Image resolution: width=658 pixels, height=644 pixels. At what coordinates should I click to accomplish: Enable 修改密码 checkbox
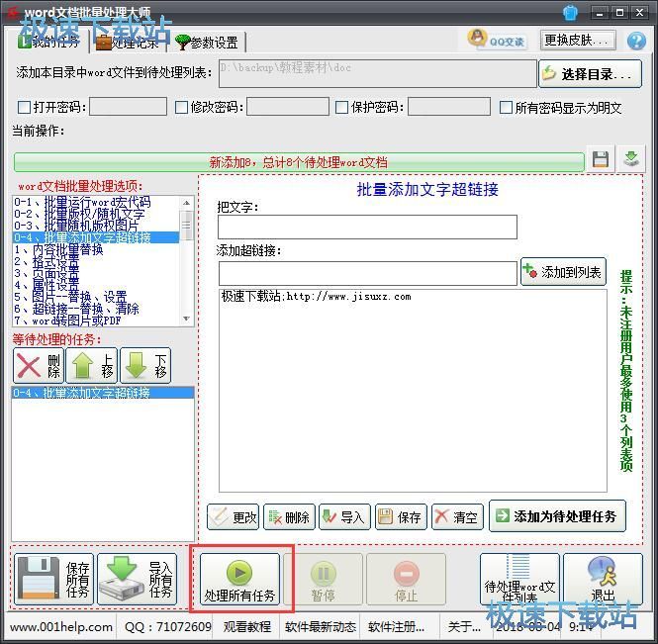(x=181, y=108)
